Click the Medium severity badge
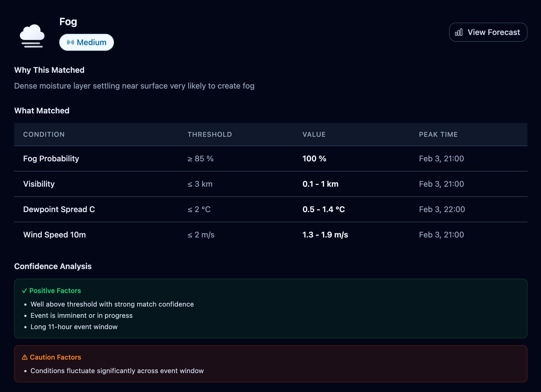This screenshot has width=541, height=392. coord(87,42)
